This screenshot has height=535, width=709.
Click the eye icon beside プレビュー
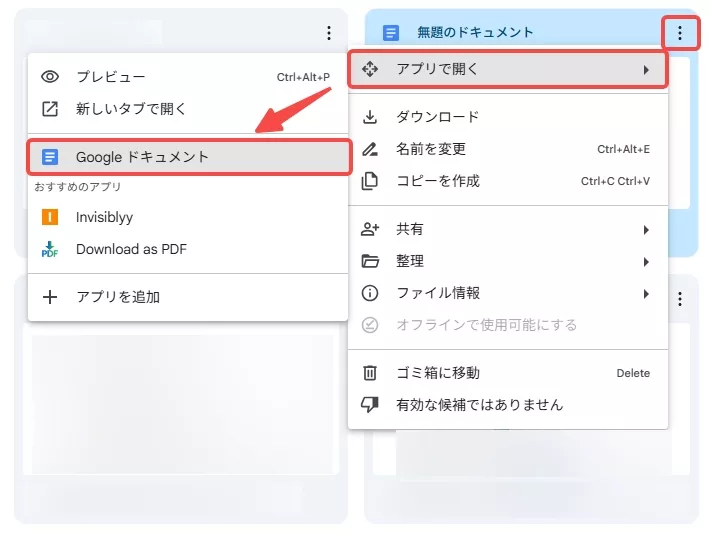(50, 76)
